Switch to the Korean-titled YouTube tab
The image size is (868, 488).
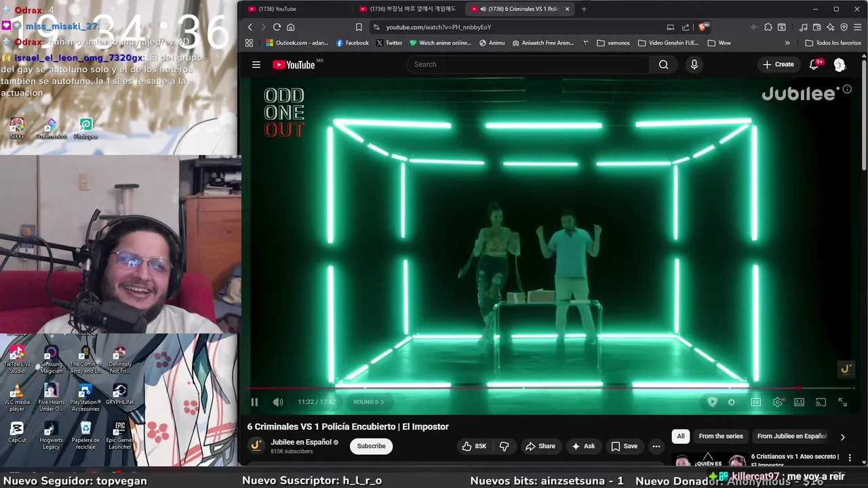pyautogui.click(x=410, y=9)
